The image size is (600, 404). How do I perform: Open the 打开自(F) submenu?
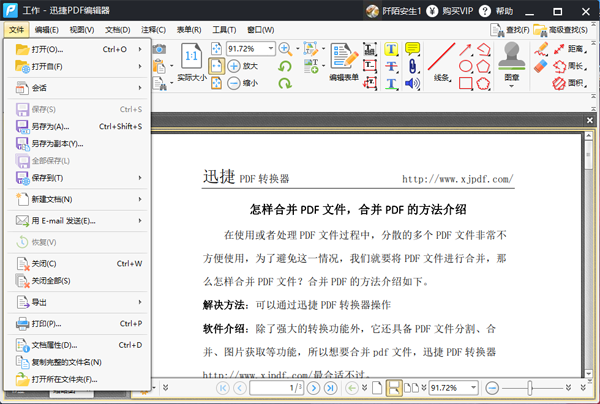click(77, 67)
